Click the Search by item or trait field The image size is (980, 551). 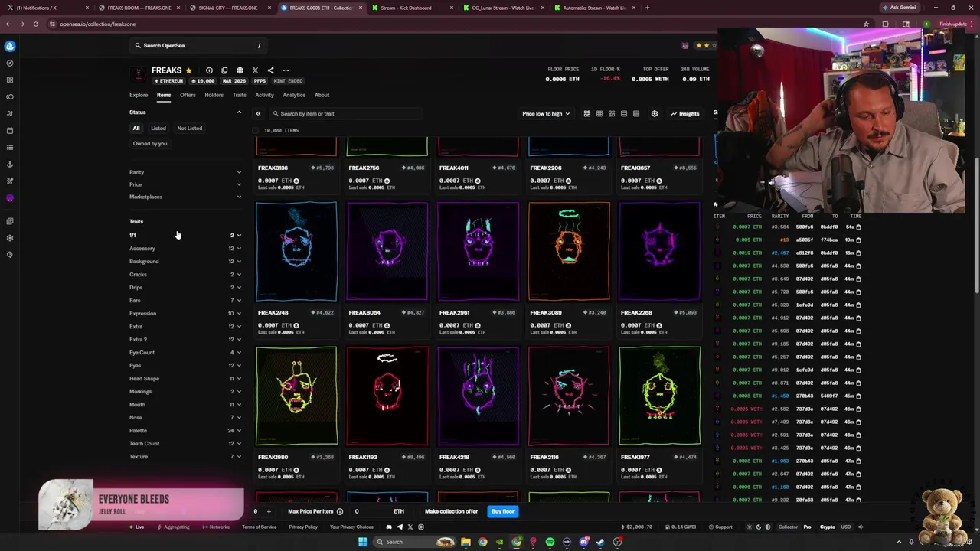pos(346,113)
